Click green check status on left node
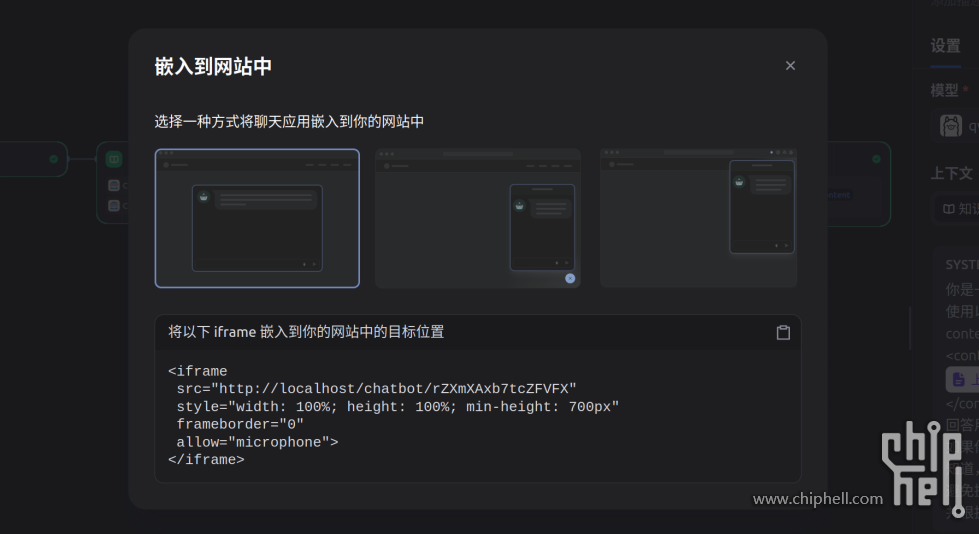Viewport: 979px width, 534px height. (54, 159)
